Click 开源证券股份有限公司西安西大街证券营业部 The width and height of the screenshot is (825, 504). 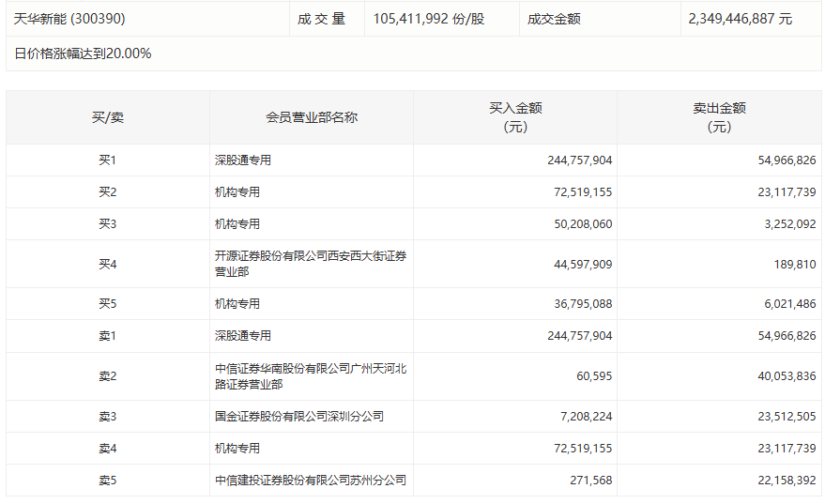311,264
